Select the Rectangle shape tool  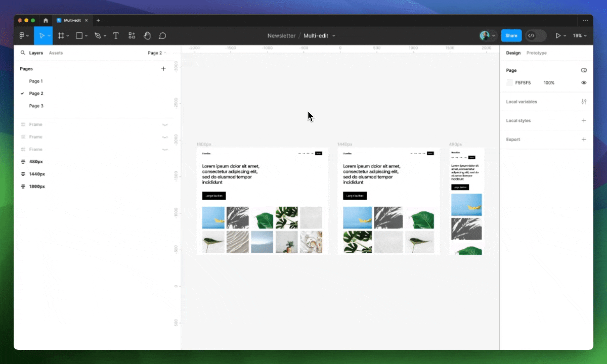79,36
